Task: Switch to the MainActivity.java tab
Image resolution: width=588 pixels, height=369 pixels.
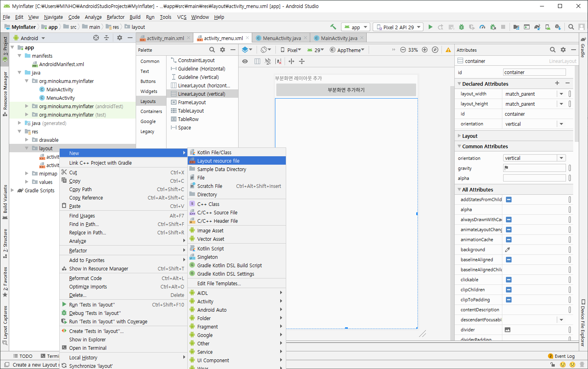Action: coord(339,38)
